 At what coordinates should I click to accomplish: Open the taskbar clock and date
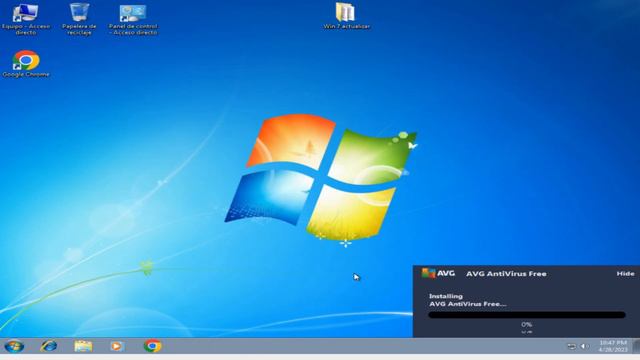pos(613,346)
